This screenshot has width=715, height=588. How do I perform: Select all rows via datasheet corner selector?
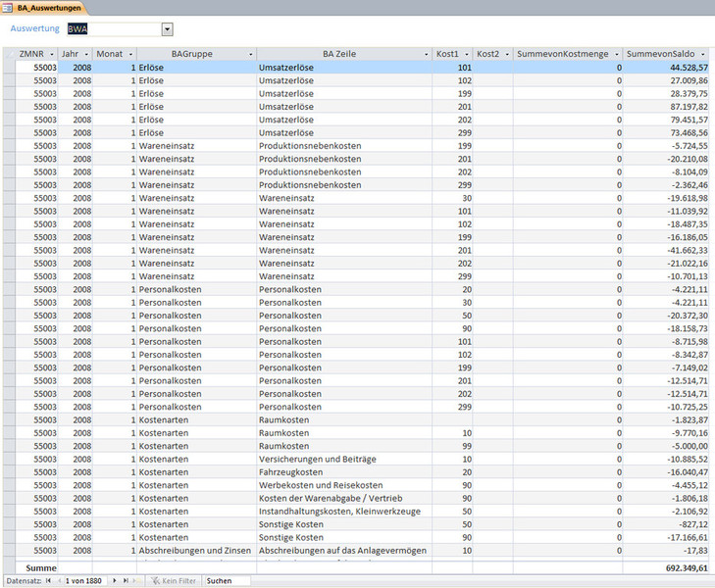pyautogui.click(x=9, y=54)
